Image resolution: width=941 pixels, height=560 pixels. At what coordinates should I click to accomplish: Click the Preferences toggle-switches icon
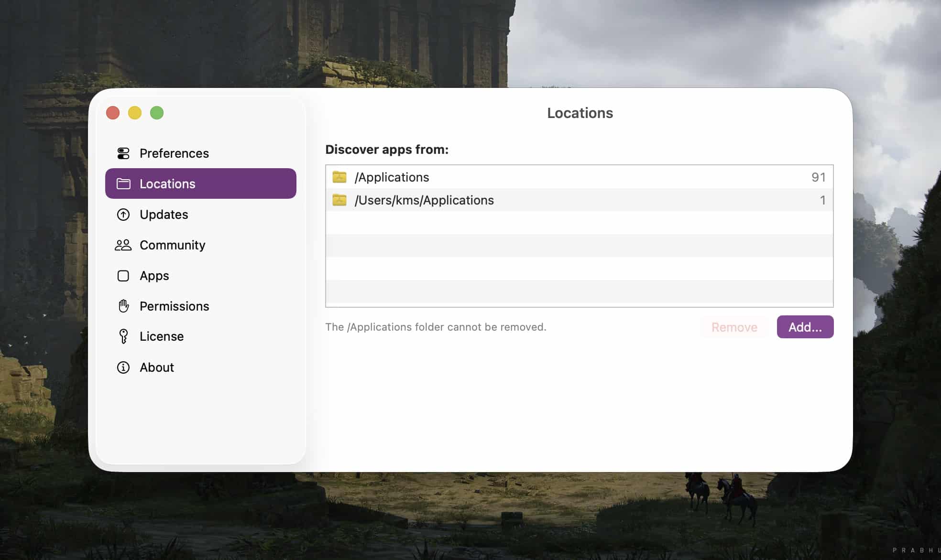[x=123, y=153]
